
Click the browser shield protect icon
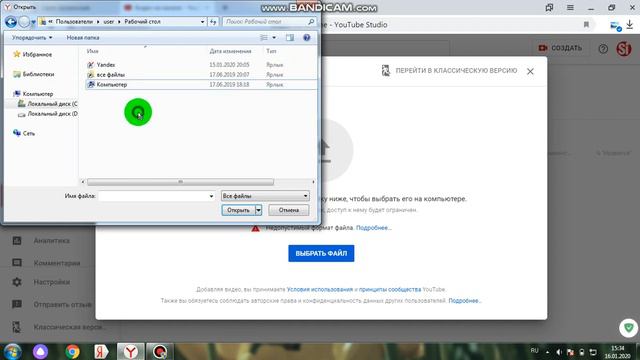click(629, 328)
